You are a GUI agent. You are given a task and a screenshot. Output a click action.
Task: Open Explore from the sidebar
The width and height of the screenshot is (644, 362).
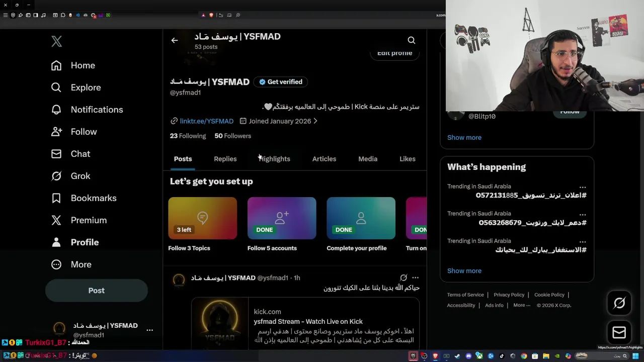76,87
